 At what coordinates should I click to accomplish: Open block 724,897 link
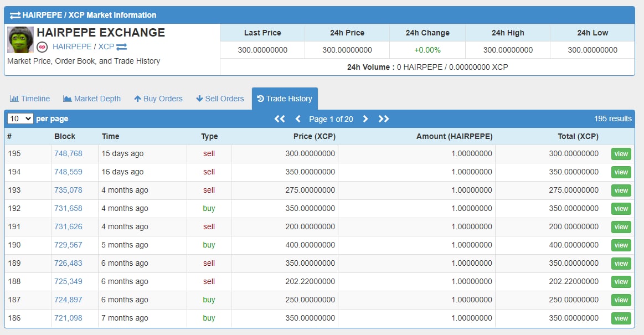(68, 300)
